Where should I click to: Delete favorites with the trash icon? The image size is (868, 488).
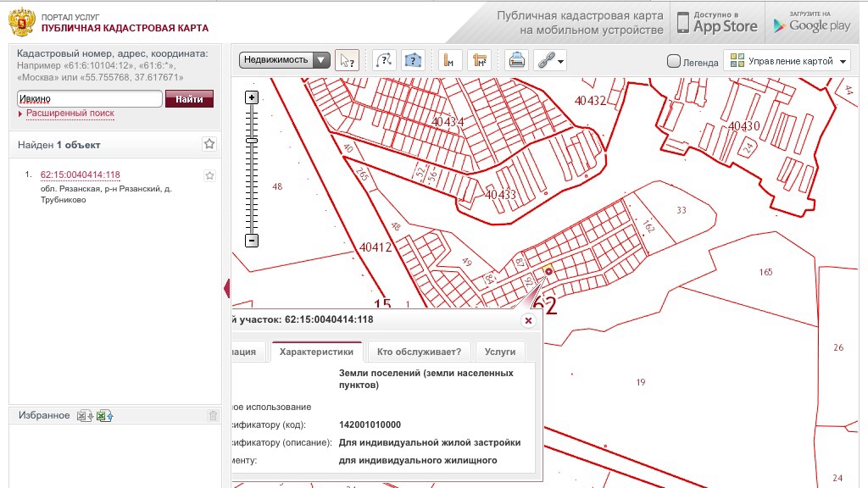[x=213, y=415]
